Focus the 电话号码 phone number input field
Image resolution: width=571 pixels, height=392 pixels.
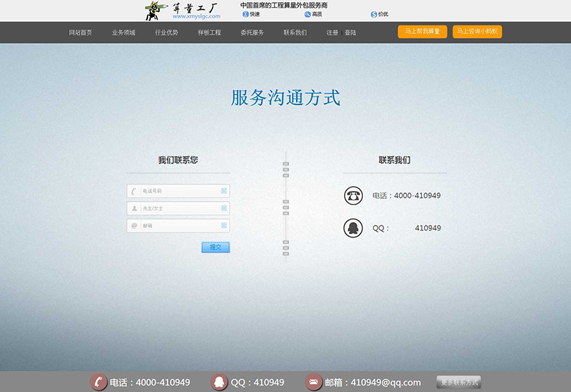click(180, 191)
